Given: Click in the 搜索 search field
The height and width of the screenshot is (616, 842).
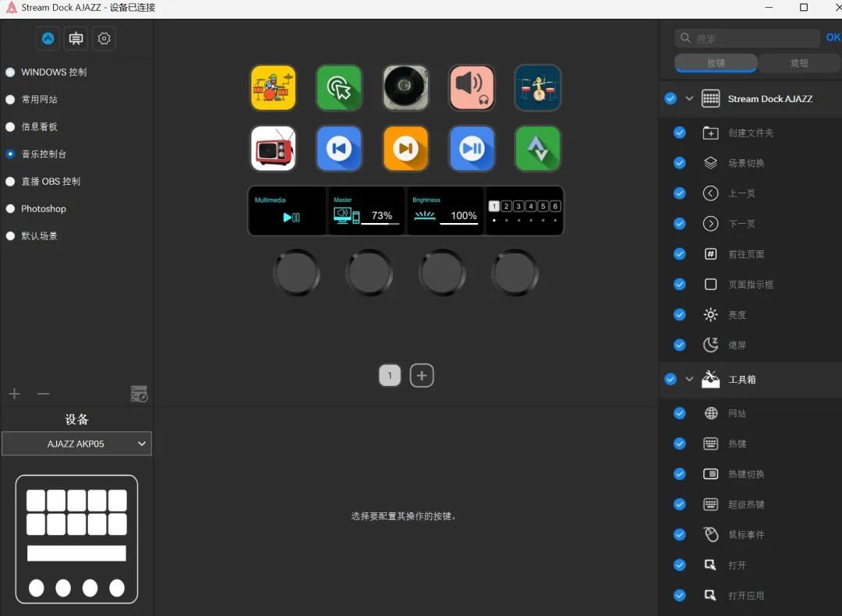Looking at the screenshot, I should point(748,38).
